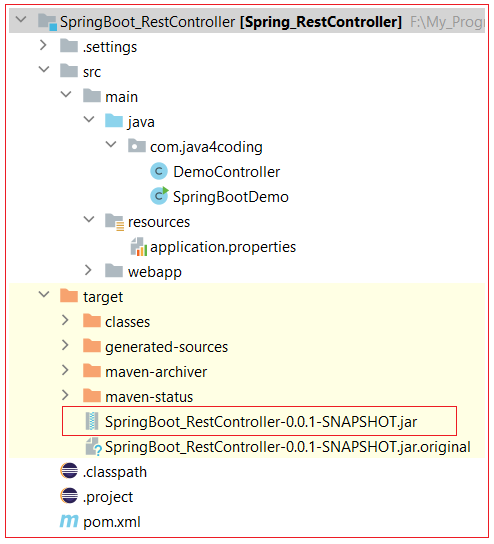Collapse the src folder
The image size is (494, 544).
[44, 69]
